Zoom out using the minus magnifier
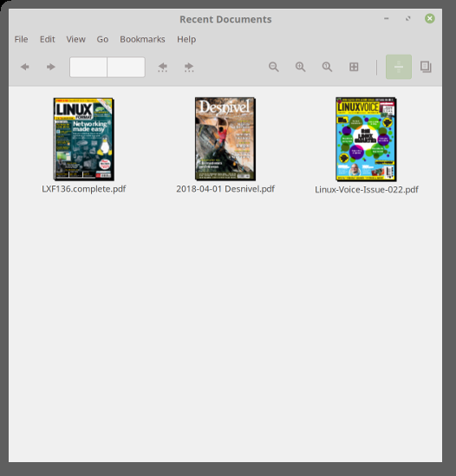 point(274,67)
